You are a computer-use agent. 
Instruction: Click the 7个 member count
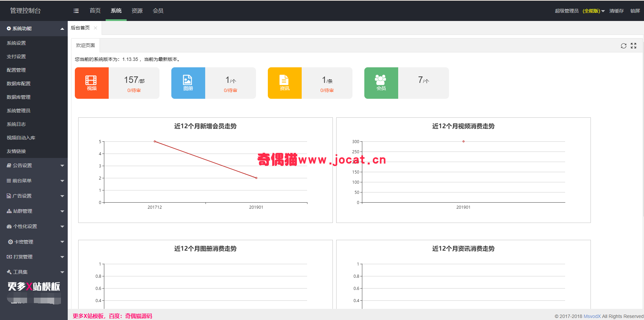point(424,80)
